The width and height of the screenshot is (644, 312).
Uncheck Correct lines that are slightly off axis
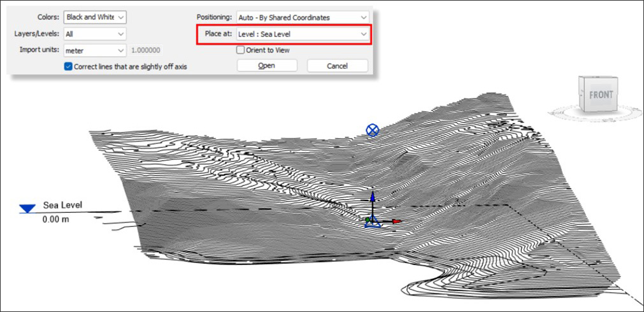tap(68, 66)
